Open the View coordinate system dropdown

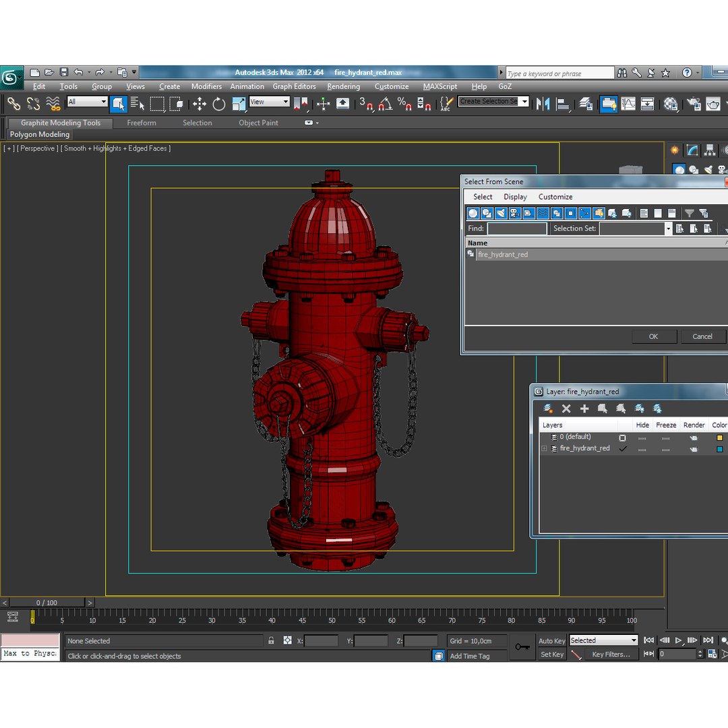269,101
